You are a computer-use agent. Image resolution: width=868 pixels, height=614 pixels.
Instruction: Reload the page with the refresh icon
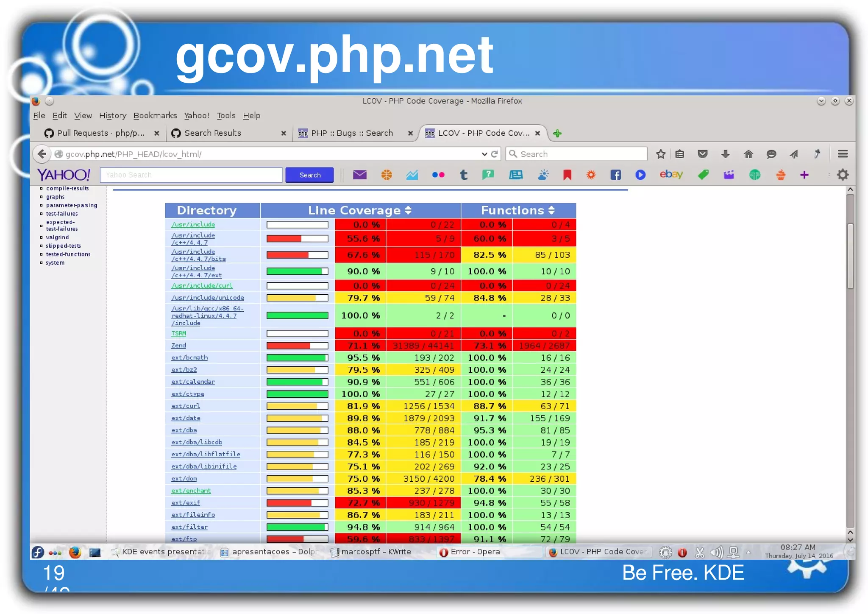[x=494, y=154]
